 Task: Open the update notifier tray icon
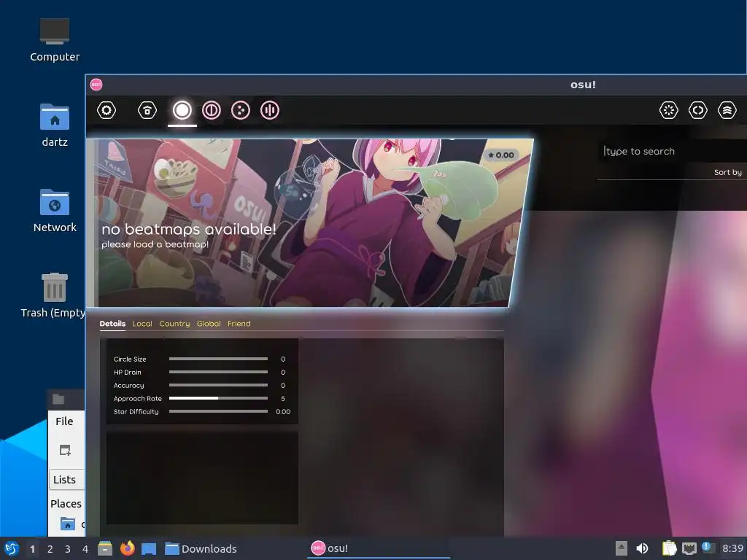pos(708,548)
